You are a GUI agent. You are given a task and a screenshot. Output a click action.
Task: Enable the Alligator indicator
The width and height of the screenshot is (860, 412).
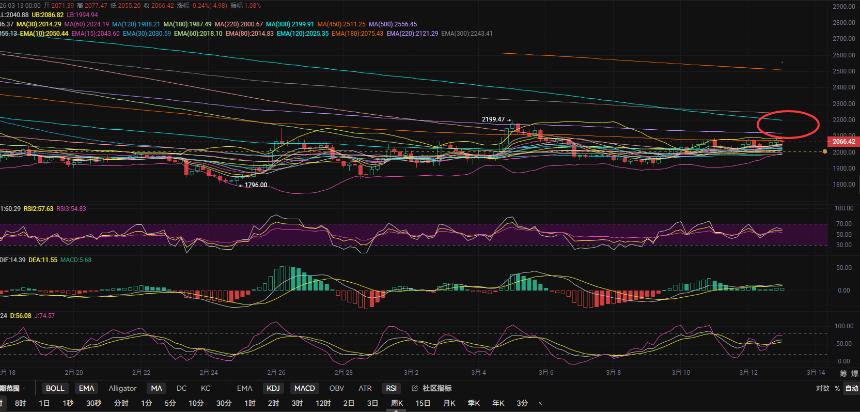[122, 388]
